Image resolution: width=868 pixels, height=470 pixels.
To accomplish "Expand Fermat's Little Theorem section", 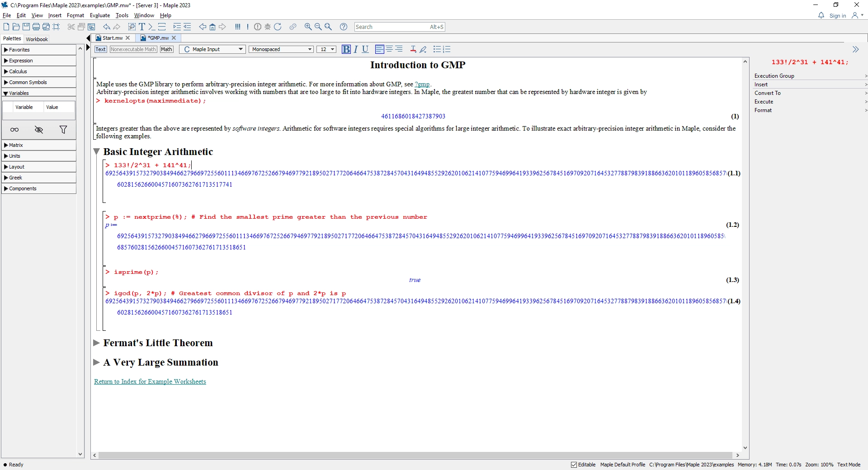I will 96,343.
